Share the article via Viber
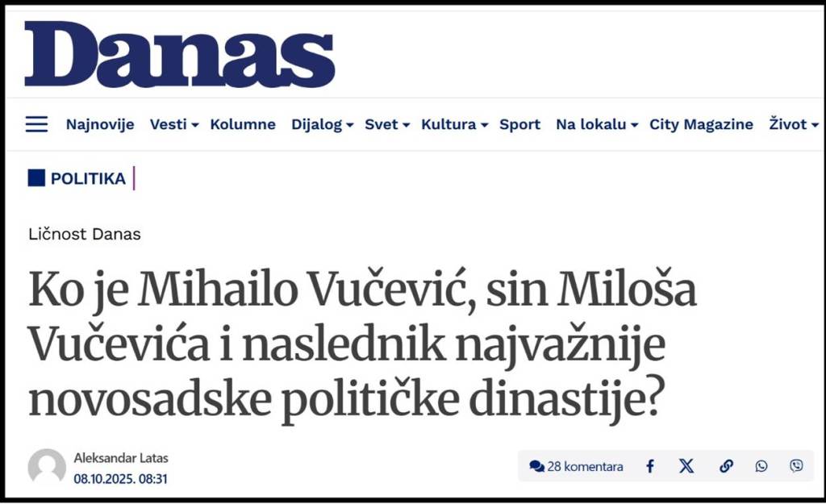This screenshot has width=826, height=504. click(x=797, y=466)
